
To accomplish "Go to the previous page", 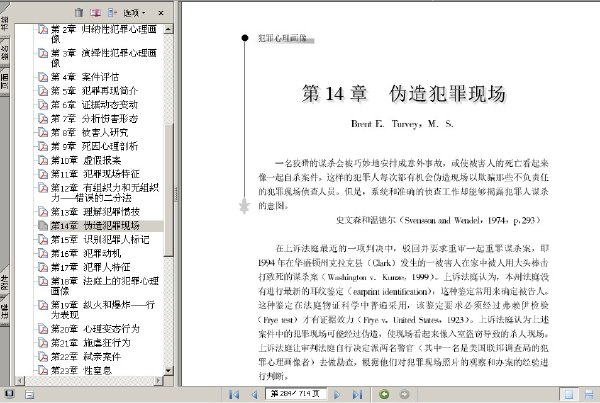I will point(254,394).
